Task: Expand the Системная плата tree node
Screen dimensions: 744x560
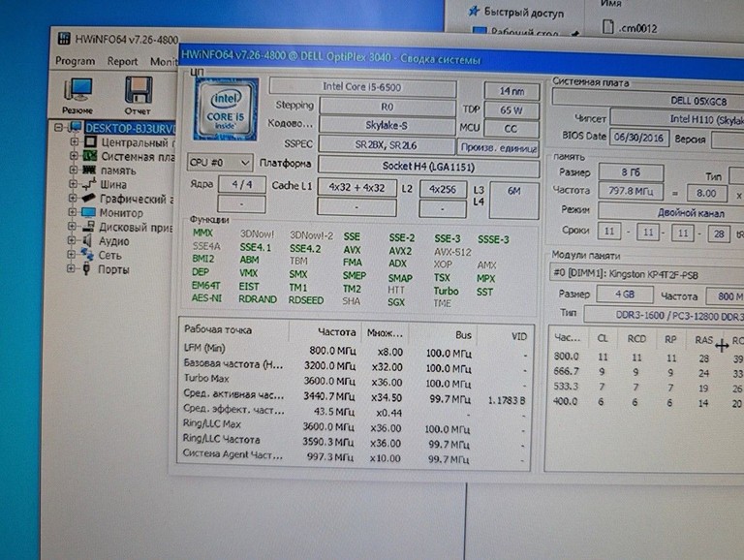Action: [74, 156]
